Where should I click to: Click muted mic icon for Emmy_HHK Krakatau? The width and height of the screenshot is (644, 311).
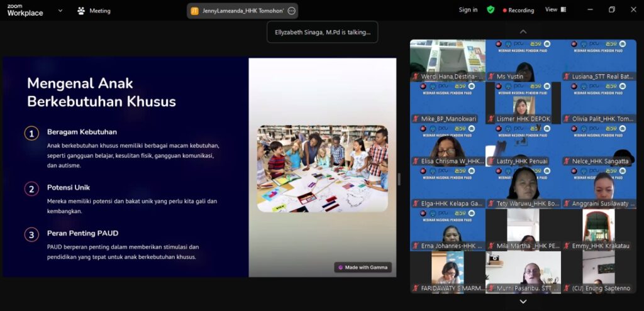click(x=566, y=246)
